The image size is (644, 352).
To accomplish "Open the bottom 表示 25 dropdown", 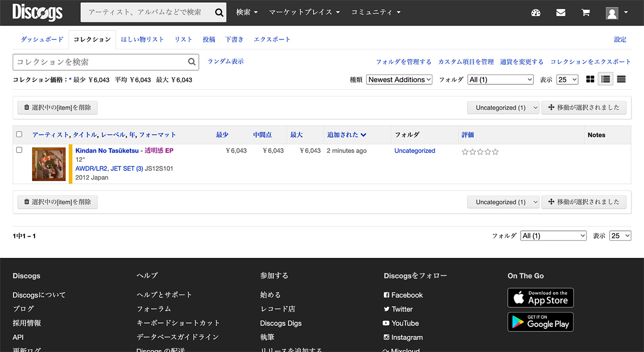I will click(620, 236).
